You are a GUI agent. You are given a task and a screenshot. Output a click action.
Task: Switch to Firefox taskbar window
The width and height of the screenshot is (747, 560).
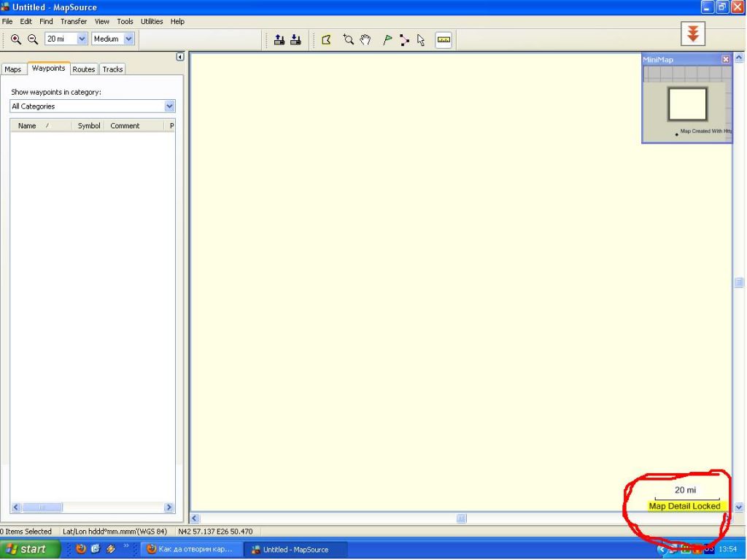(x=192, y=549)
